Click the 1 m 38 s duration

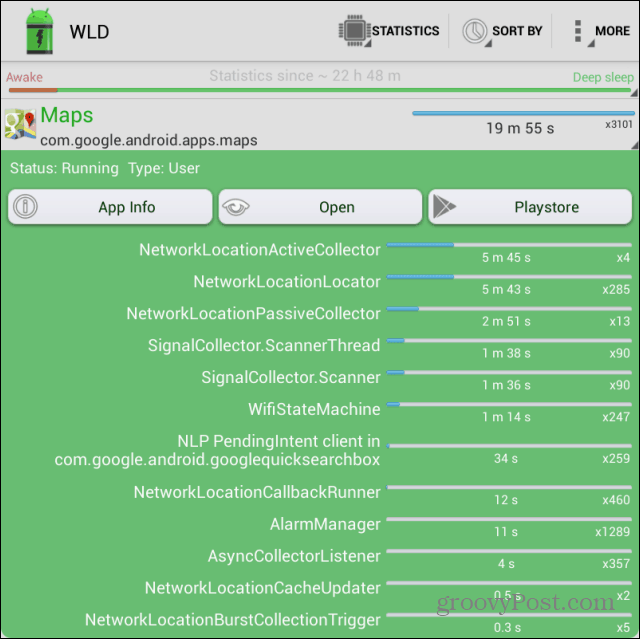coord(506,353)
